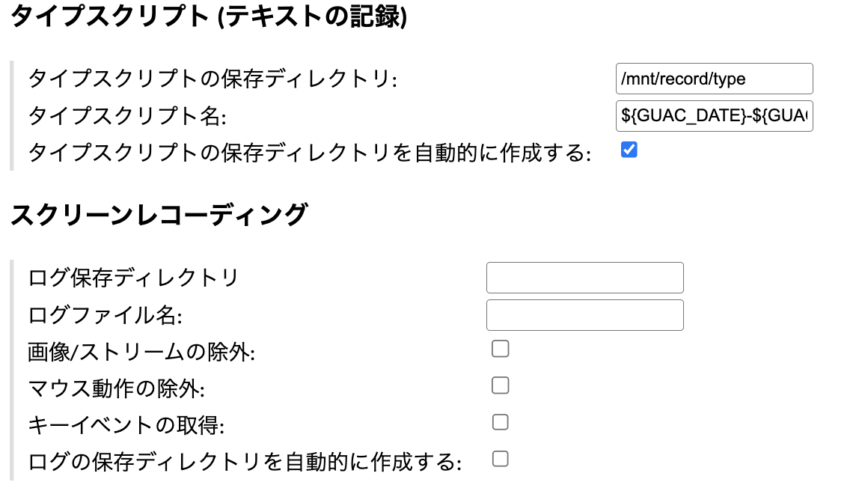This screenshot has height=494, width=868.
Task: Uncheck auto-create typescript directory checkbox
Action: coord(629,150)
